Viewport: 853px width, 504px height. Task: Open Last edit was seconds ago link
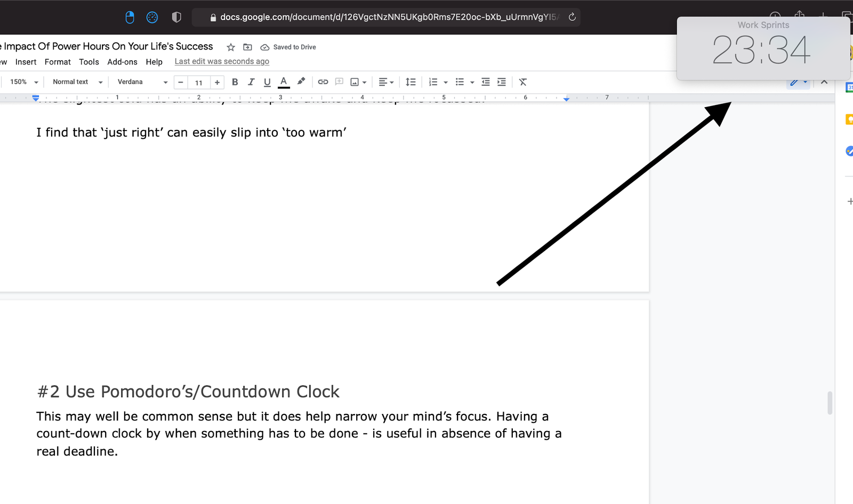(222, 61)
